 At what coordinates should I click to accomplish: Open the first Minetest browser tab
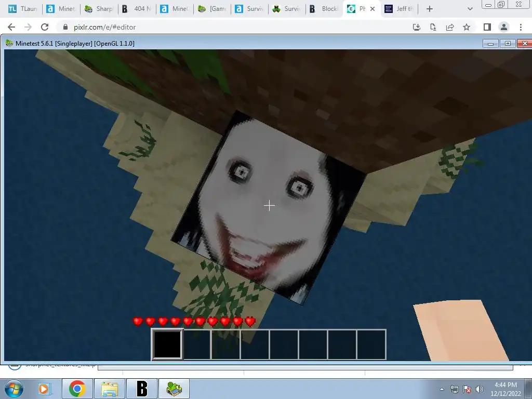pyautogui.click(x=61, y=9)
